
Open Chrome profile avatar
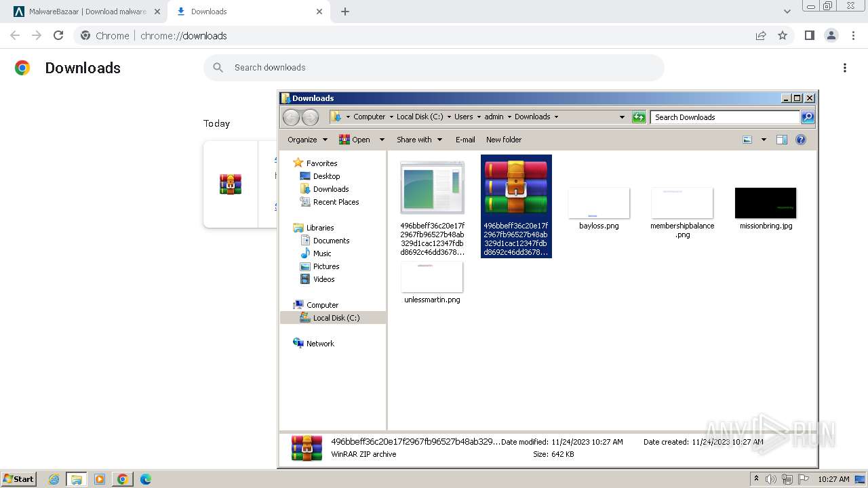point(831,35)
